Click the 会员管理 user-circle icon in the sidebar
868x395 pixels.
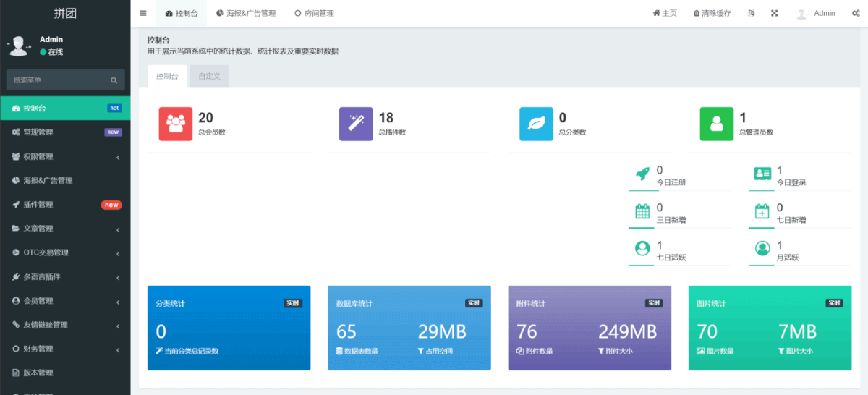pos(16,300)
